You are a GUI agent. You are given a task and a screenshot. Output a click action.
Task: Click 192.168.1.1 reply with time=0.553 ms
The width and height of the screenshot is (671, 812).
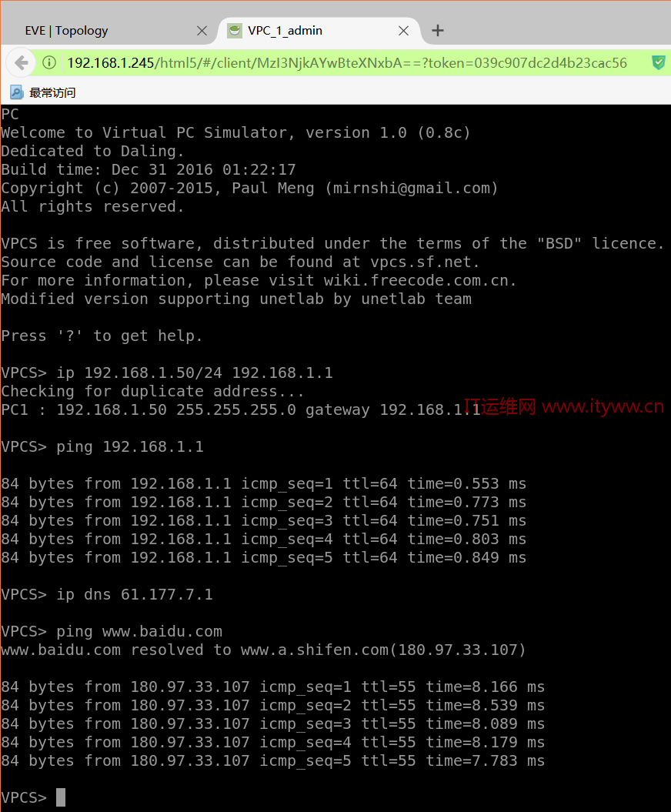click(x=263, y=483)
